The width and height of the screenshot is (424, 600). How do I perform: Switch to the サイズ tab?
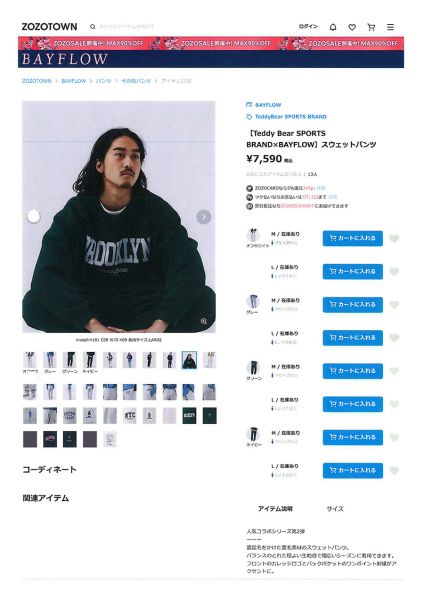tap(335, 509)
